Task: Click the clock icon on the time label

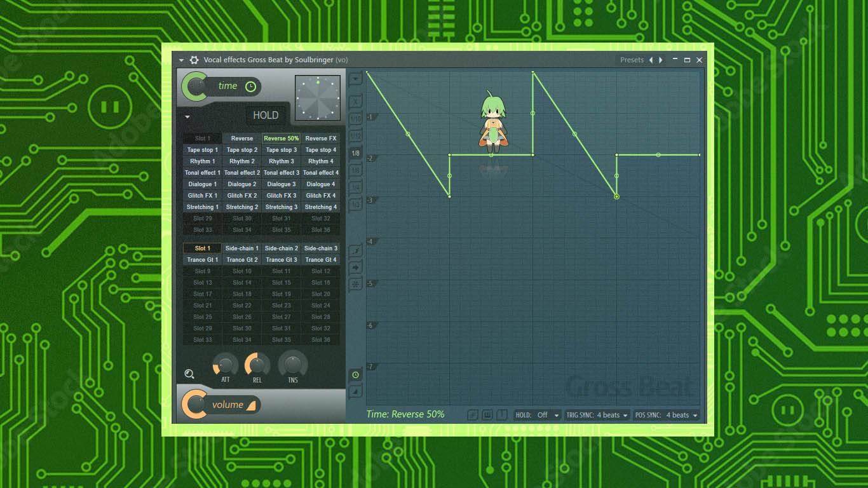Action: point(251,86)
